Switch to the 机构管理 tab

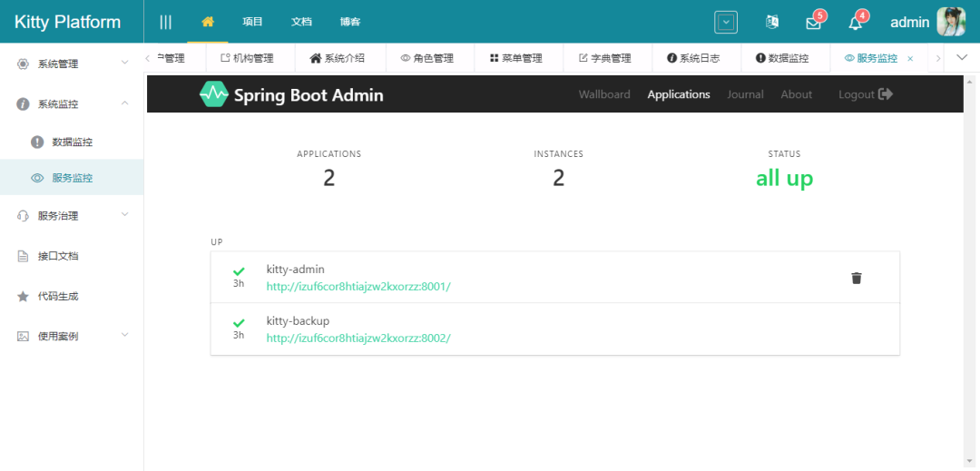coord(250,58)
